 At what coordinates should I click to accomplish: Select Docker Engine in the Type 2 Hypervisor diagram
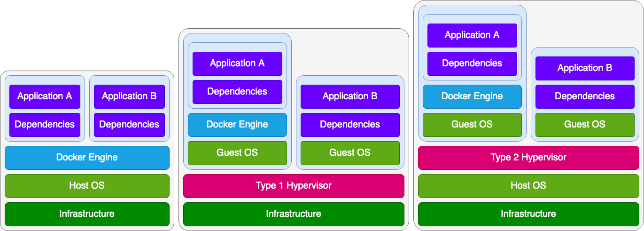pyautogui.click(x=472, y=96)
